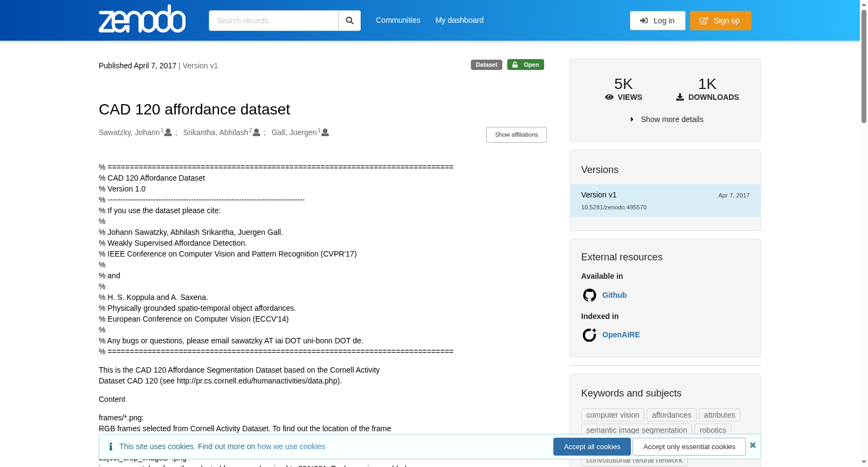The image size is (868, 467).
Task: Open the OpenAIRE link
Action: (x=621, y=335)
